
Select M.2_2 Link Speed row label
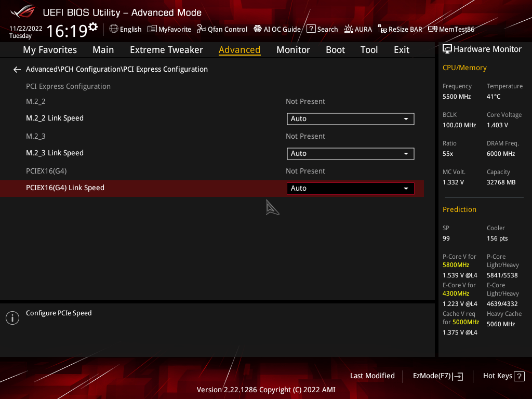tap(55, 118)
